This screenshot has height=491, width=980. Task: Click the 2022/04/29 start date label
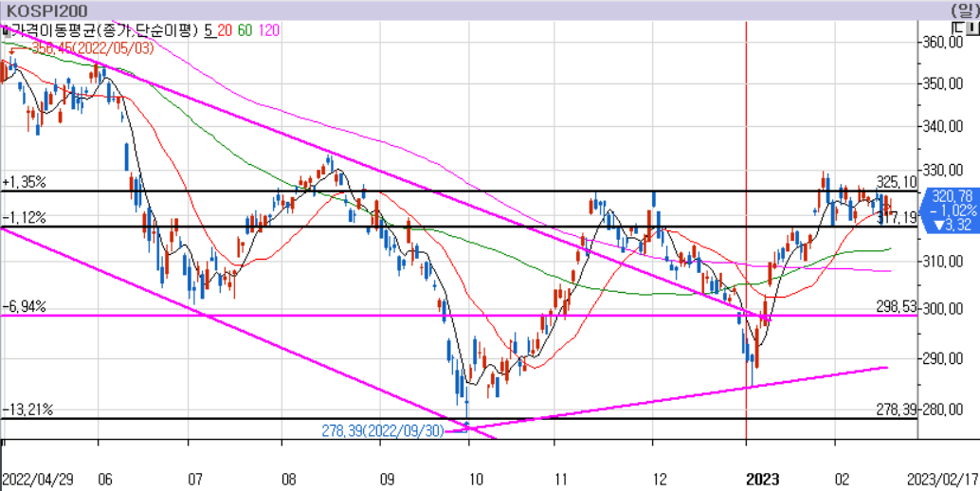pyautogui.click(x=36, y=480)
